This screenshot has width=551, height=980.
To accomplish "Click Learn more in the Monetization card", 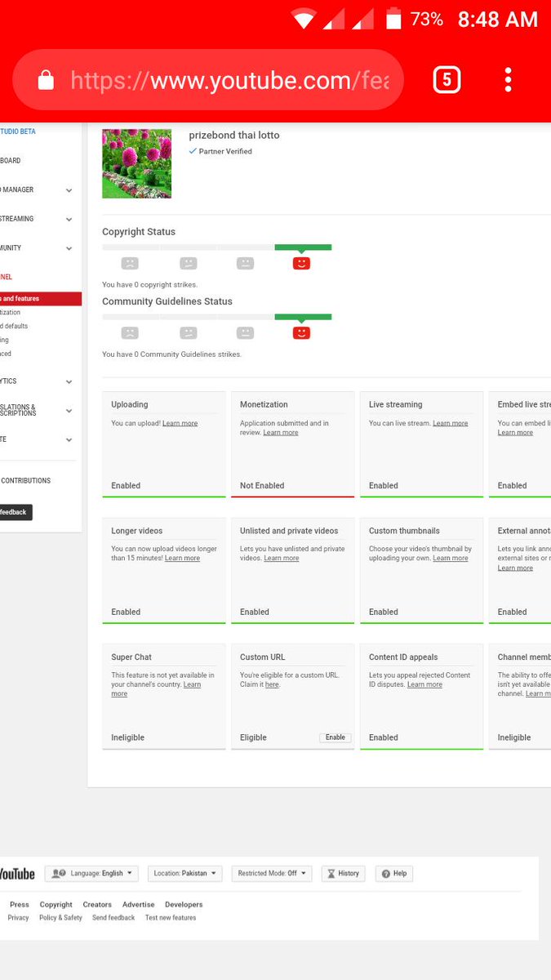I will pyautogui.click(x=281, y=433).
